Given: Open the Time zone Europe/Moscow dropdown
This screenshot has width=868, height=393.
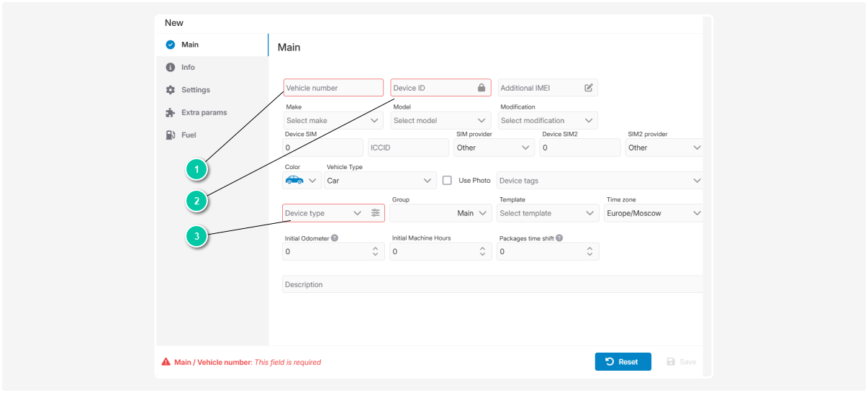Looking at the screenshot, I should click(654, 213).
